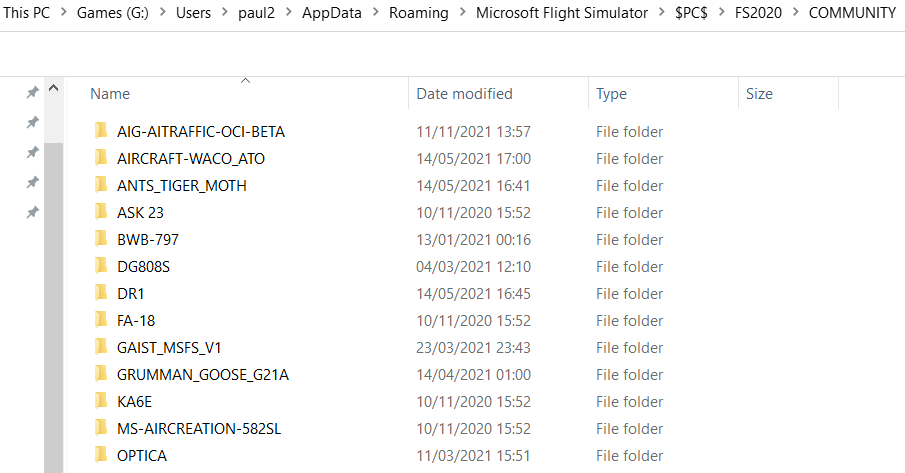Select the BWB-797 folder icon
This screenshot has height=473, width=905.
[x=100, y=239]
